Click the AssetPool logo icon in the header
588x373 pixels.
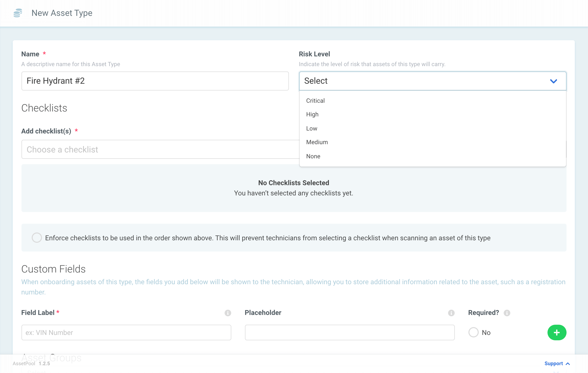(x=18, y=13)
